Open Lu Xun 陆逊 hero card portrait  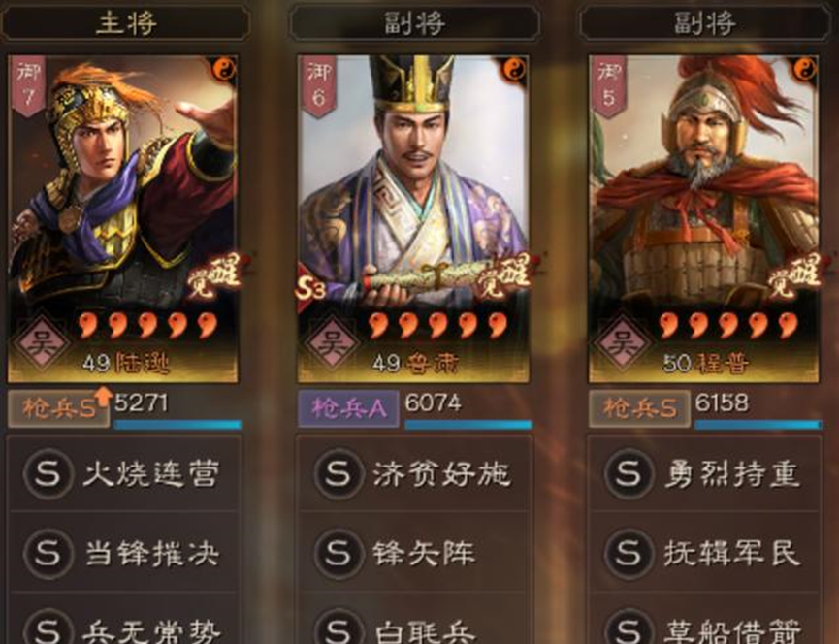[123, 219]
